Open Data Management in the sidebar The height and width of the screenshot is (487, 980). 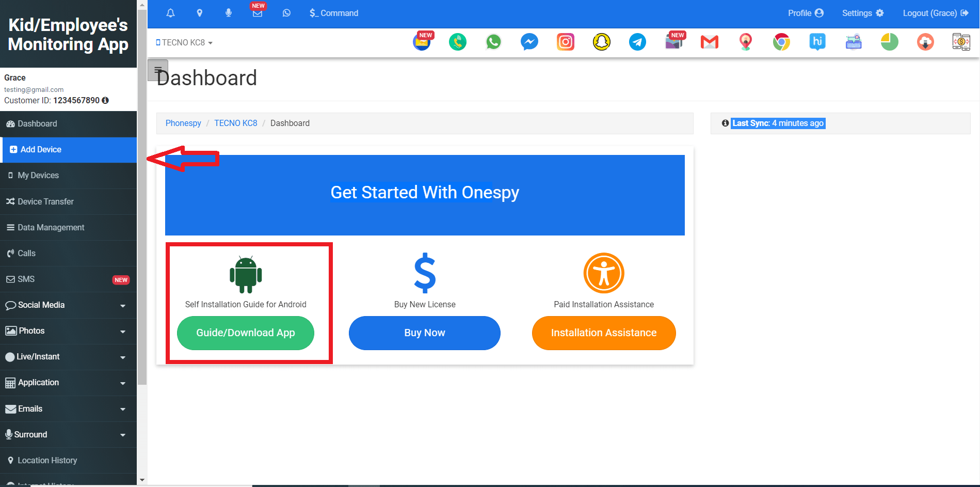point(68,227)
